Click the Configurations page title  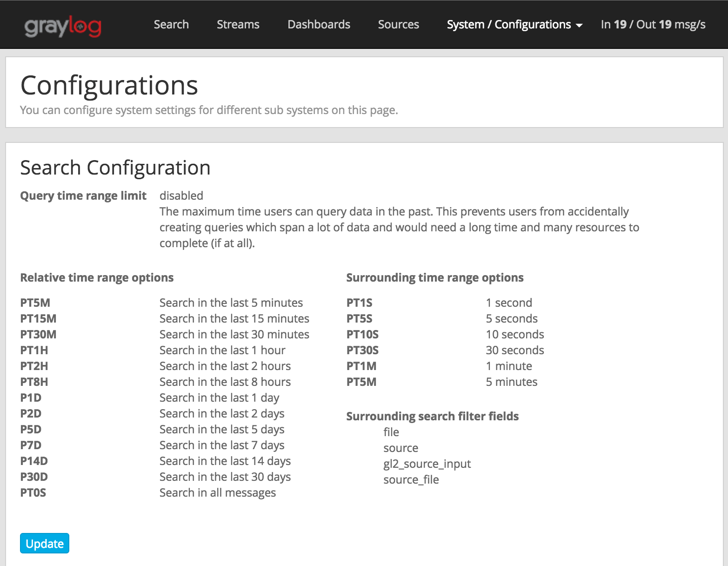coord(109,85)
